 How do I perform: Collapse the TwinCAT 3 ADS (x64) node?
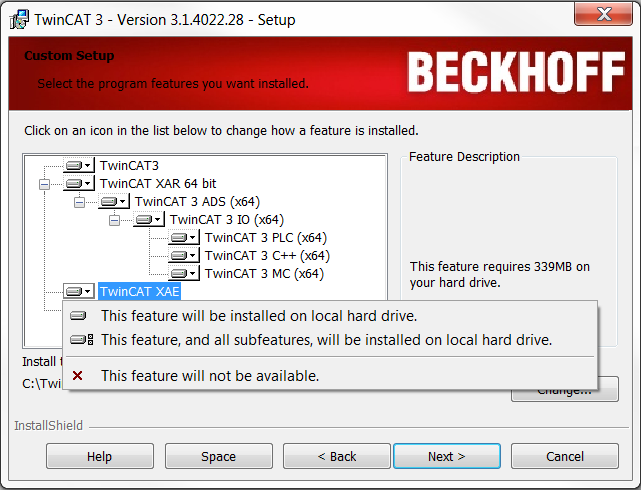79,202
